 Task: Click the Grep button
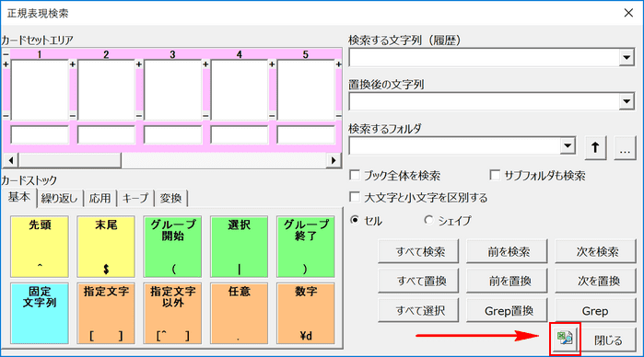(595, 311)
